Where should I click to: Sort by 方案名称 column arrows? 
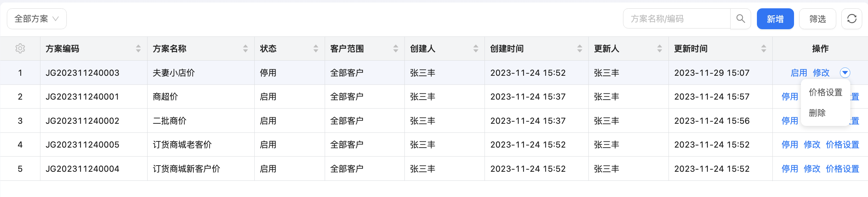pyautogui.click(x=245, y=48)
